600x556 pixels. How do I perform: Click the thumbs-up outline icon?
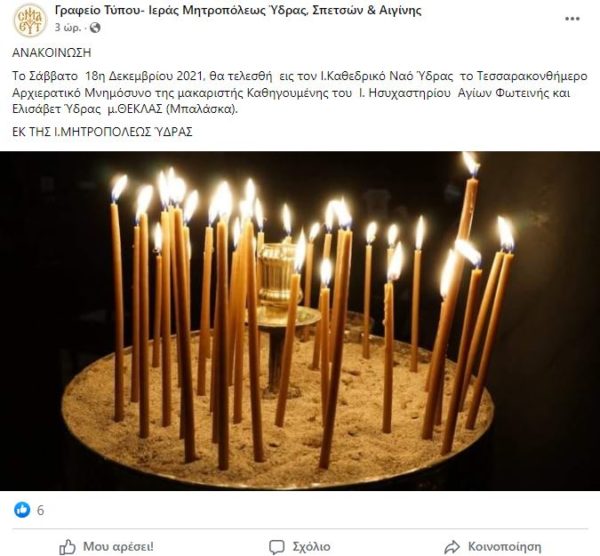click(68, 547)
